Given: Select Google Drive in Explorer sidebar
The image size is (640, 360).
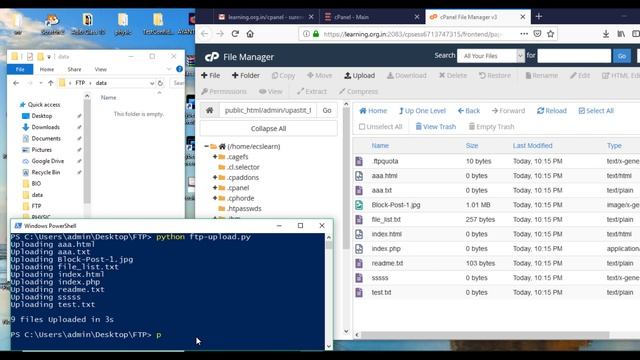Looking at the screenshot, I should tap(47, 161).
